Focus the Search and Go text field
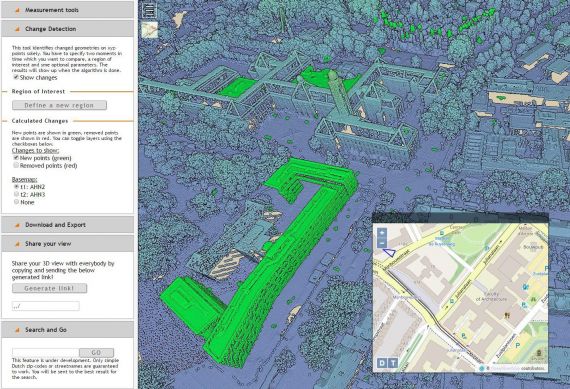 [x=45, y=352]
